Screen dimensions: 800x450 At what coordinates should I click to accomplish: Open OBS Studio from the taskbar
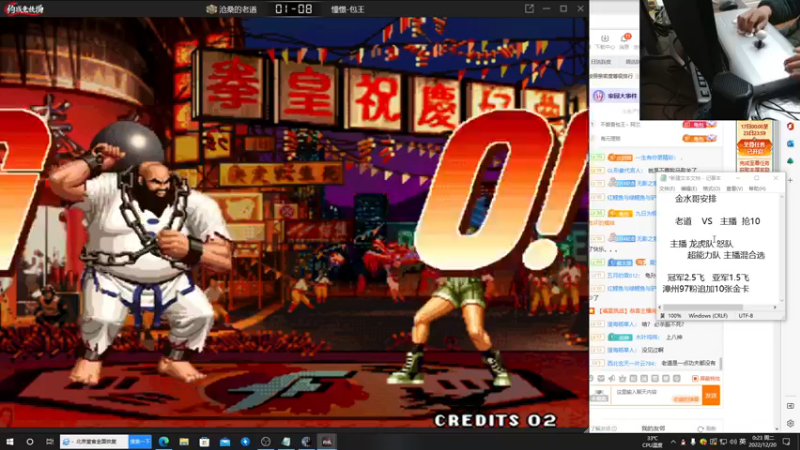click(x=265, y=441)
